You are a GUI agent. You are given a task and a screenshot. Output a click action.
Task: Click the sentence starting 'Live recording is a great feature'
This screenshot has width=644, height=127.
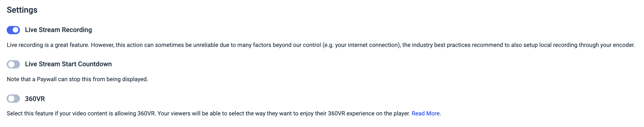point(321,45)
